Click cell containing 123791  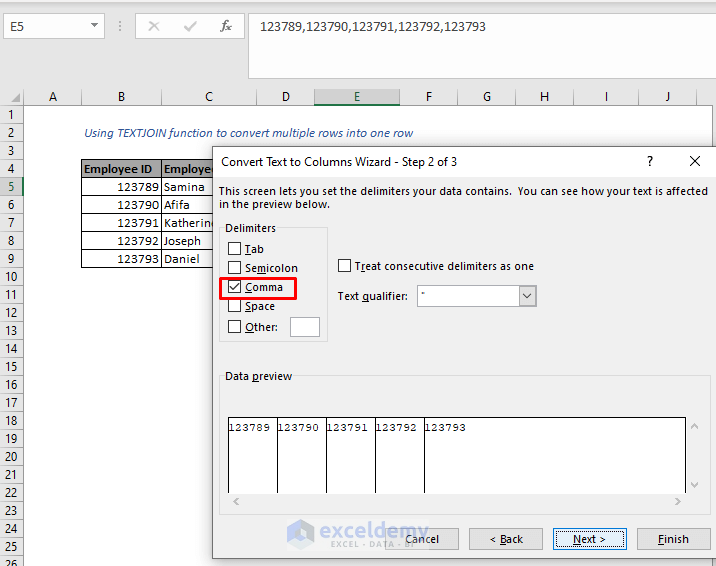tap(121, 223)
